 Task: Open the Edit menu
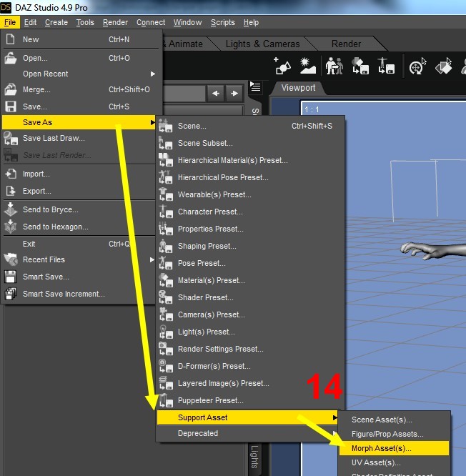tap(30, 22)
